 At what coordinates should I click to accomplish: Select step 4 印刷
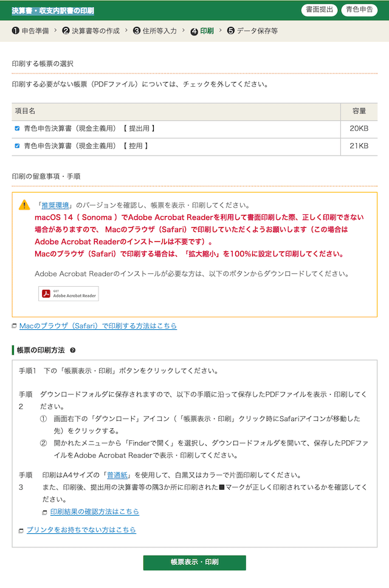pos(202,31)
